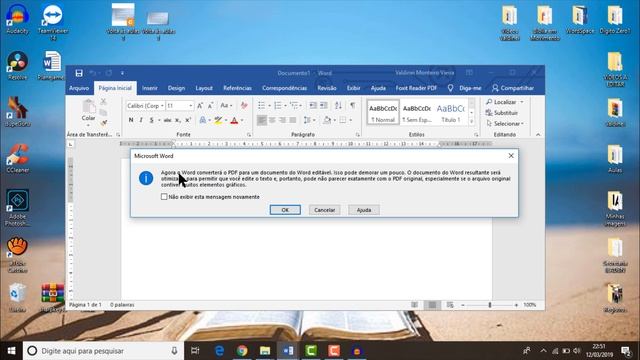640x360 pixels.
Task: Open the change case (Aa) dropdown
Action: [226, 106]
